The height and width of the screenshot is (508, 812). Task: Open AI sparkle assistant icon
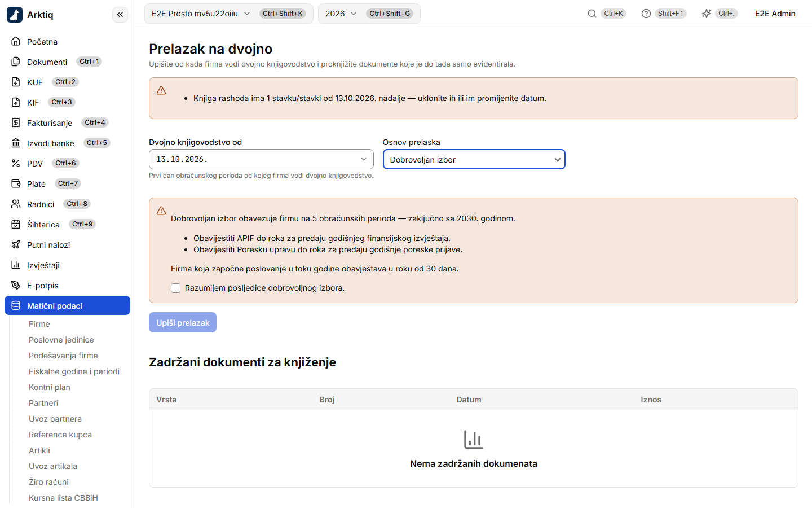[706, 14]
